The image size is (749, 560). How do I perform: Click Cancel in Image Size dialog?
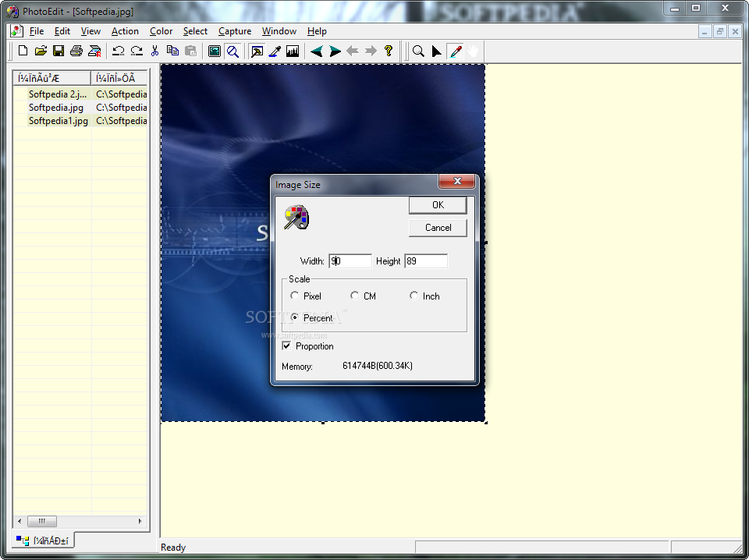click(438, 228)
